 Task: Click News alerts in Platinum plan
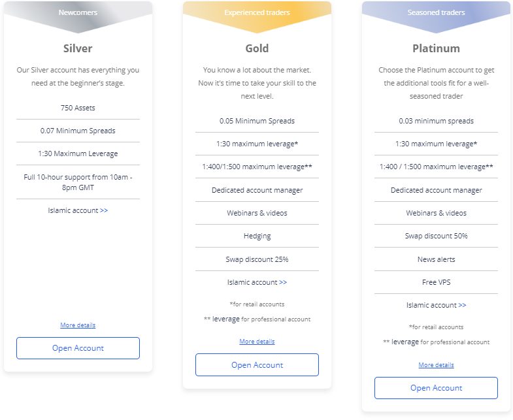pyautogui.click(x=436, y=259)
